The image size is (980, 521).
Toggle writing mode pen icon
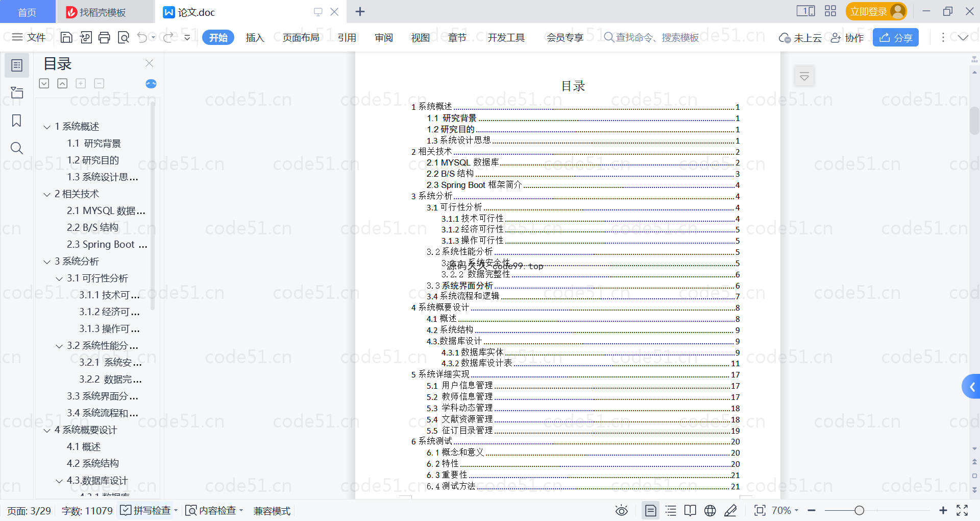[730, 510]
